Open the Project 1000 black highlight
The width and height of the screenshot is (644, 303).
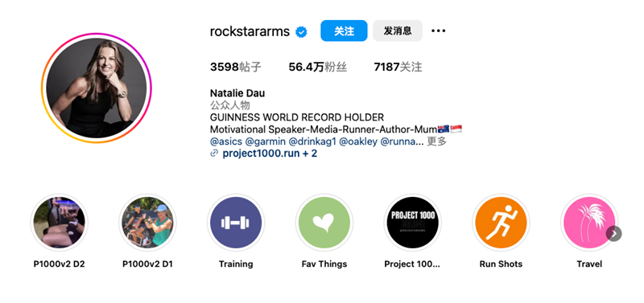point(412,223)
